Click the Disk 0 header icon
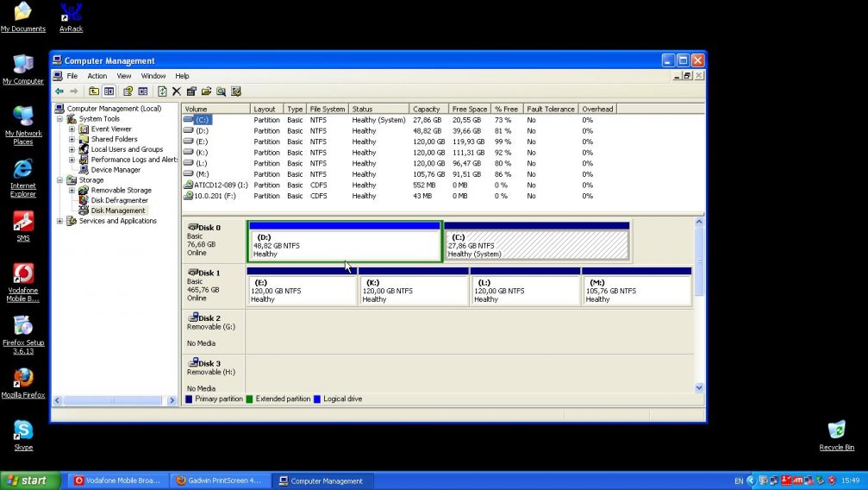Screen dimensions: 868x490 point(193,227)
